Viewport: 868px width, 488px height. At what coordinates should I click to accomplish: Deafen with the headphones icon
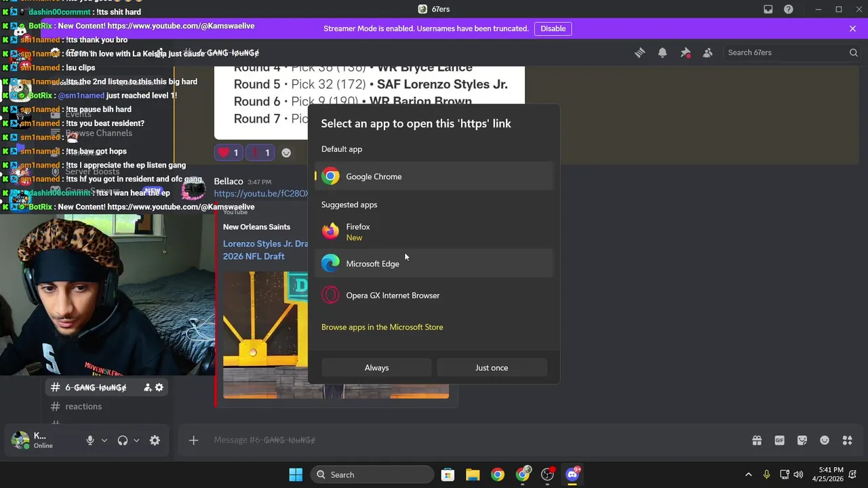pos(123,440)
